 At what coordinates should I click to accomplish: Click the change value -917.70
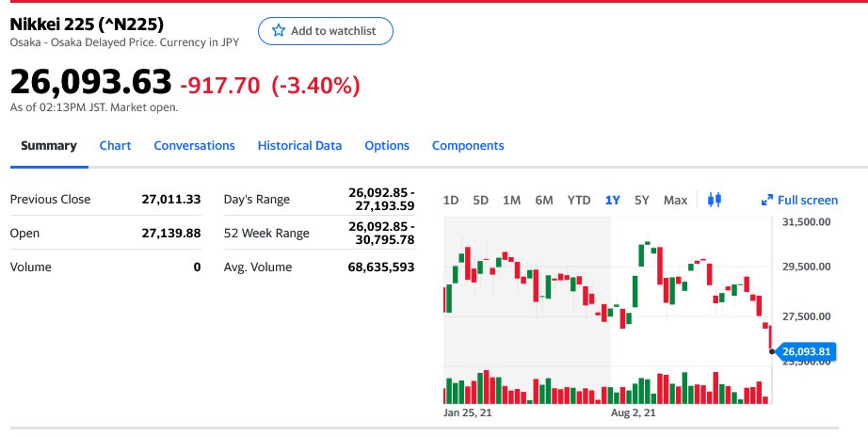[219, 86]
